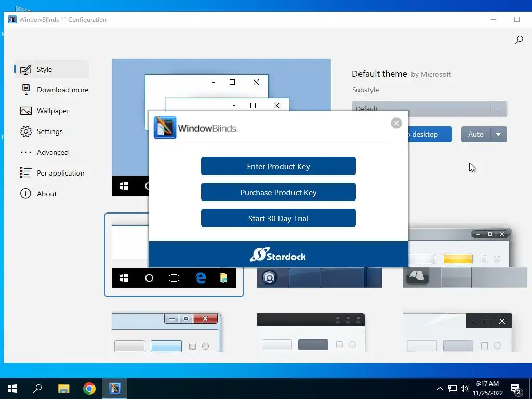Click the WindowBlinds logo icon in dialog
Viewport: 532px width, 399px height.
165,128
